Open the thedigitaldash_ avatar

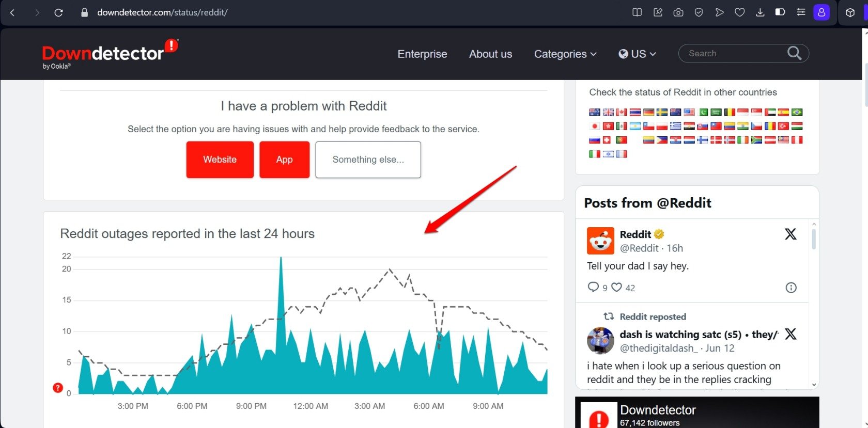(x=600, y=341)
